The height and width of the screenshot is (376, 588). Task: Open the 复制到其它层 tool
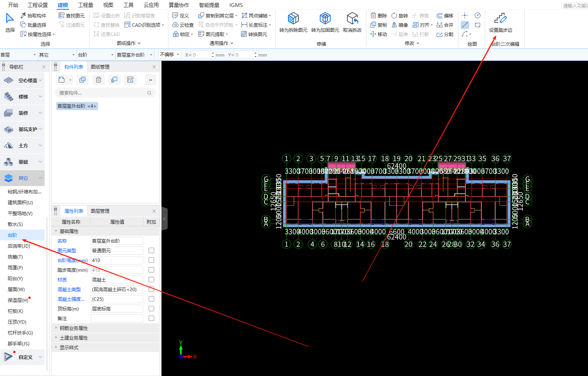[217, 16]
